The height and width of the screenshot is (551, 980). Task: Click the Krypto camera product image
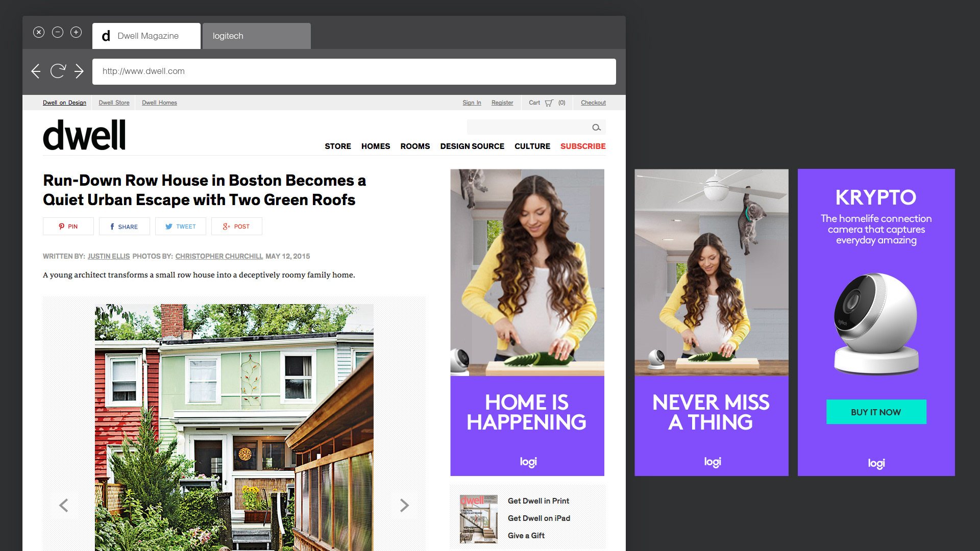pyautogui.click(x=876, y=324)
